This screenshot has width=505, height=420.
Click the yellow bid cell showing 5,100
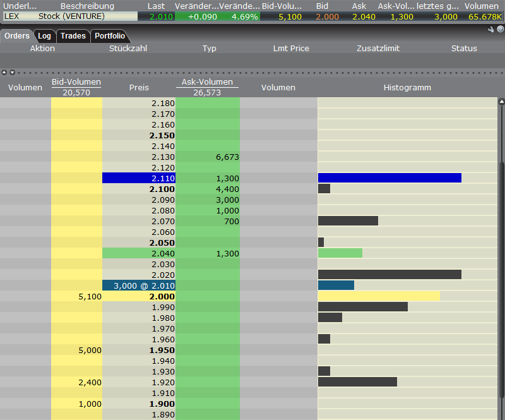point(76,296)
